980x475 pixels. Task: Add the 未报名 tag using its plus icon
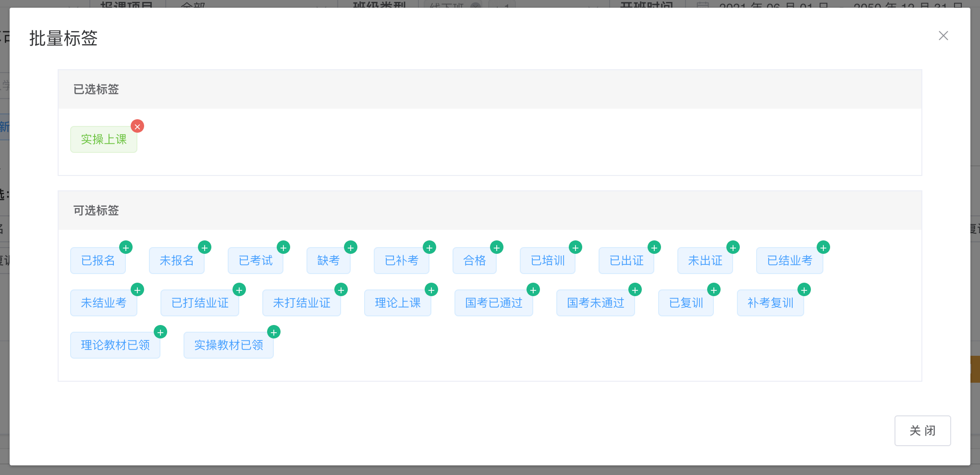coord(205,248)
